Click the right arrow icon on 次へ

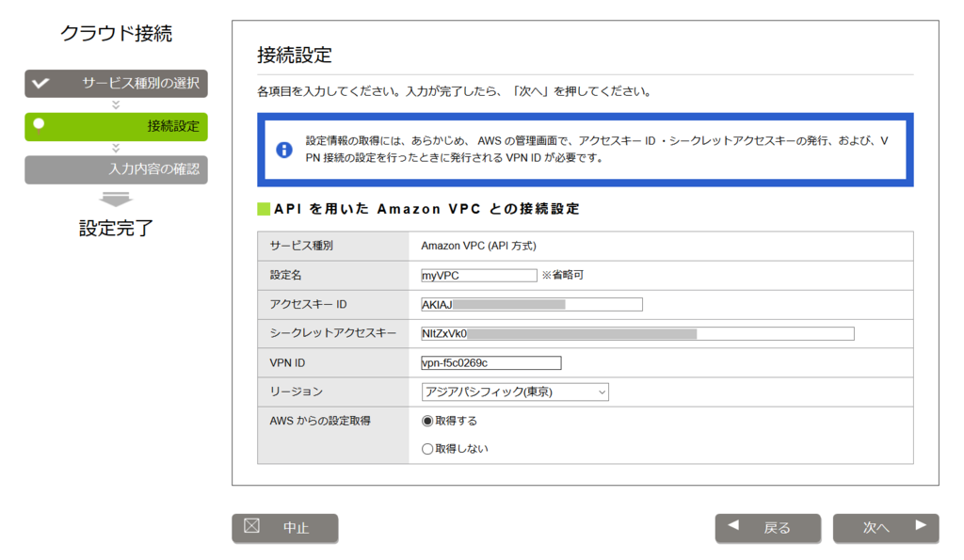tap(921, 525)
